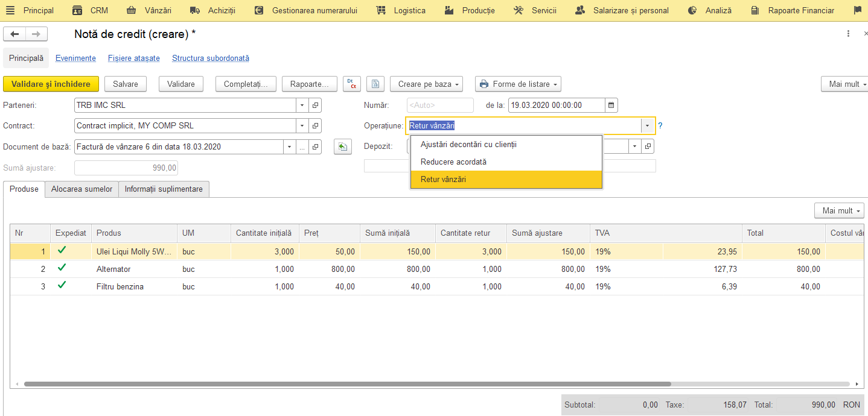Toggle Expediat checkmark for Ulei Liqui Molly
The width and height of the screenshot is (868, 416).
pos(62,250)
